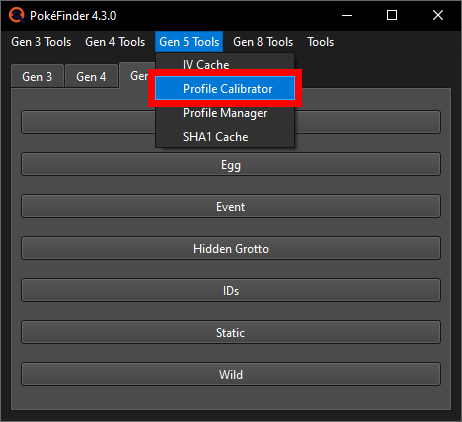
Task: Select the SHA1 Cache menu entry
Action: click(225, 137)
